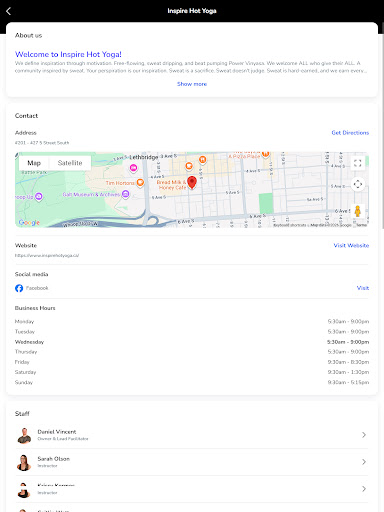Click the red location pin on map

tap(192, 183)
